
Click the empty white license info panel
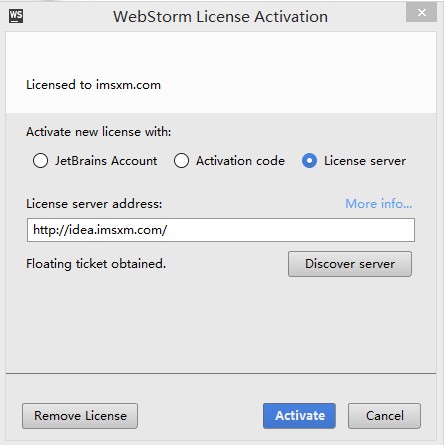[221, 55]
